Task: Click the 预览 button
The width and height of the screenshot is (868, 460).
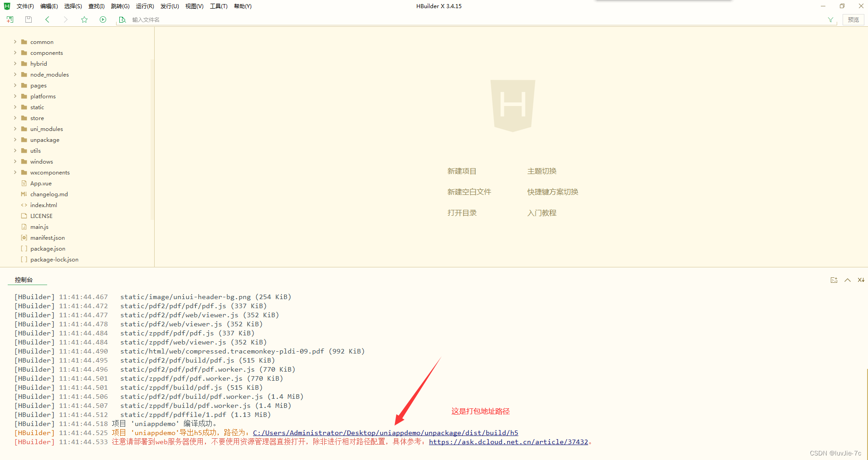Action: (x=853, y=19)
